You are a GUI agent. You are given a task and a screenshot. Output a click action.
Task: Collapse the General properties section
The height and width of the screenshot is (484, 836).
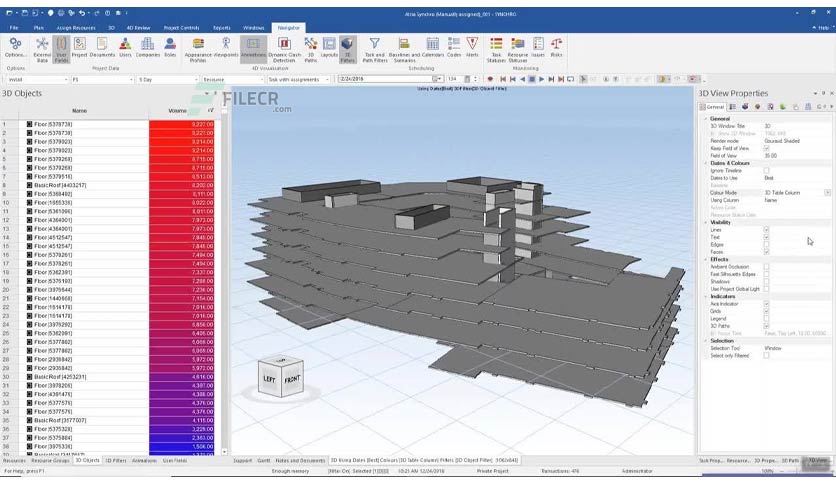[x=706, y=118]
